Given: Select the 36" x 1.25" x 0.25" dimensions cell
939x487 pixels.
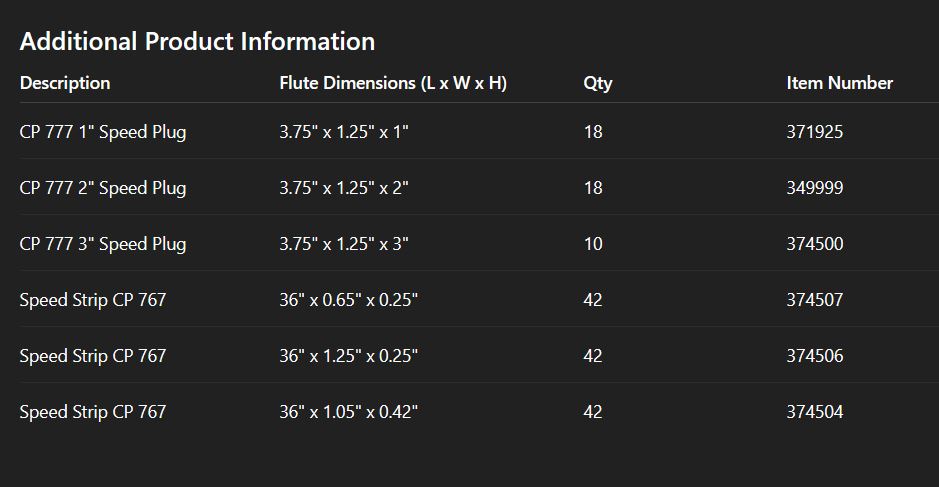Looking at the screenshot, I should 348,356.
